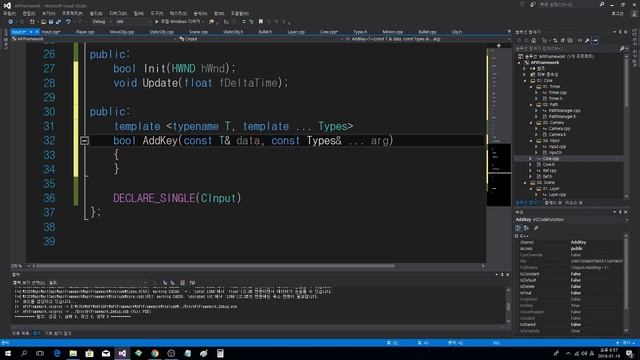Open the Calculator icon on the taskbar
This screenshot has width=640, height=360.
click(220, 353)
